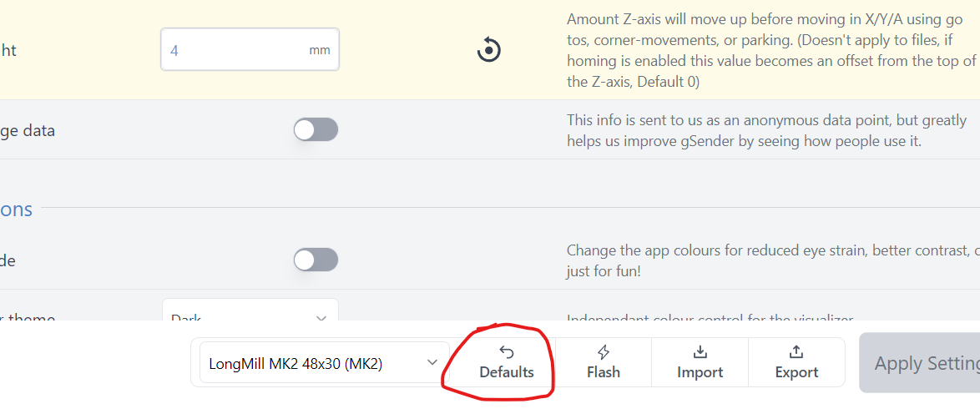980x414 pixels.
Task: Expand the visualizer theme Dark dropdown
Action: [x=250, y=310]
